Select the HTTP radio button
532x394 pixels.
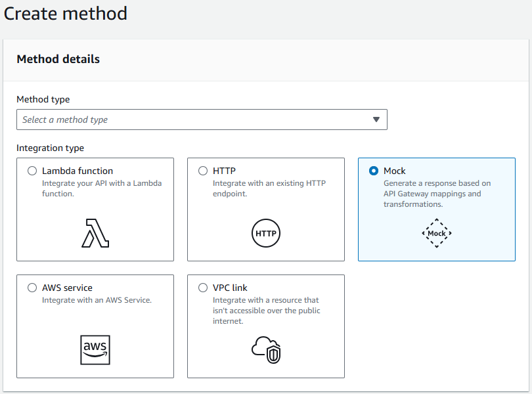(203, 171)
